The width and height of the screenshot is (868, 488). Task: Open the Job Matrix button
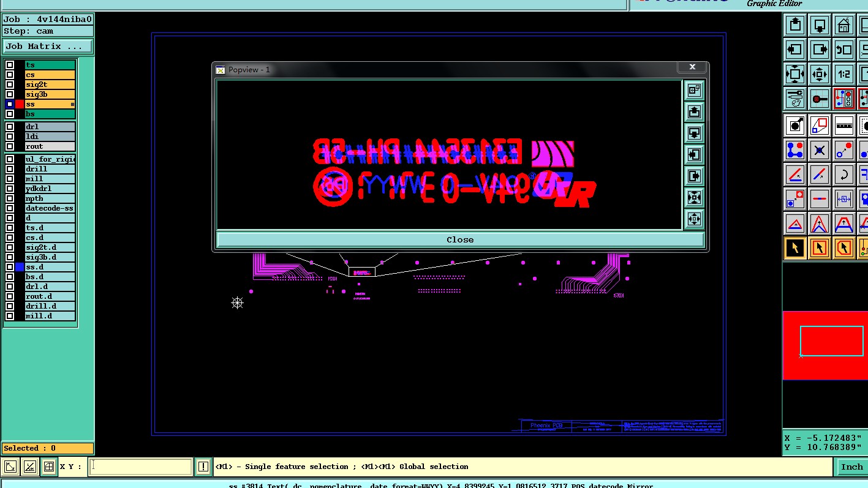coord(48,46)
